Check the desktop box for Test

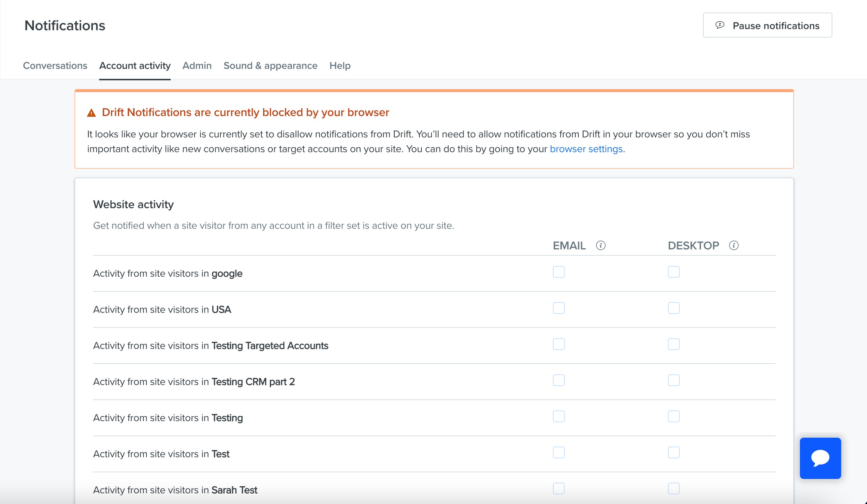674,452
